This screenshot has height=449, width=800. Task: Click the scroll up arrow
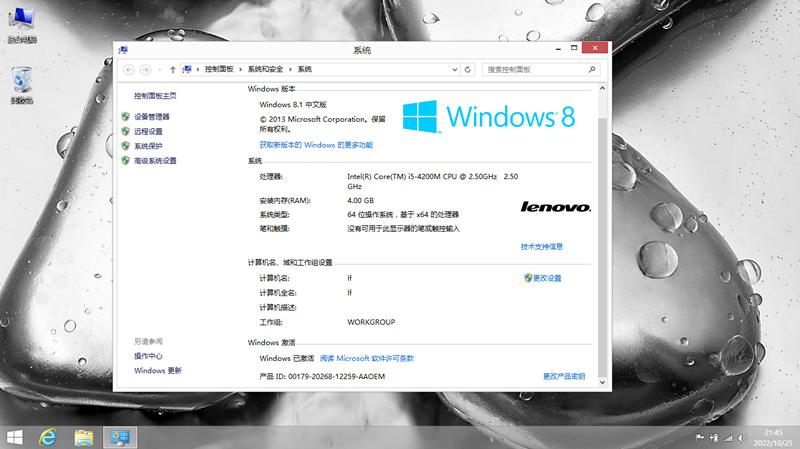[x=602, y=89]
